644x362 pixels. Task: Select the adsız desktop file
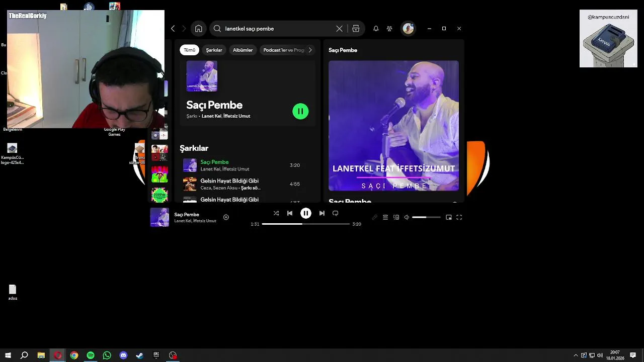13,292
